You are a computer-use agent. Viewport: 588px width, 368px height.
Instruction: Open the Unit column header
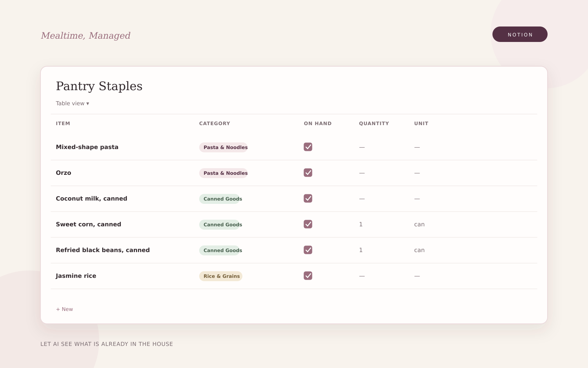(421, 124)
